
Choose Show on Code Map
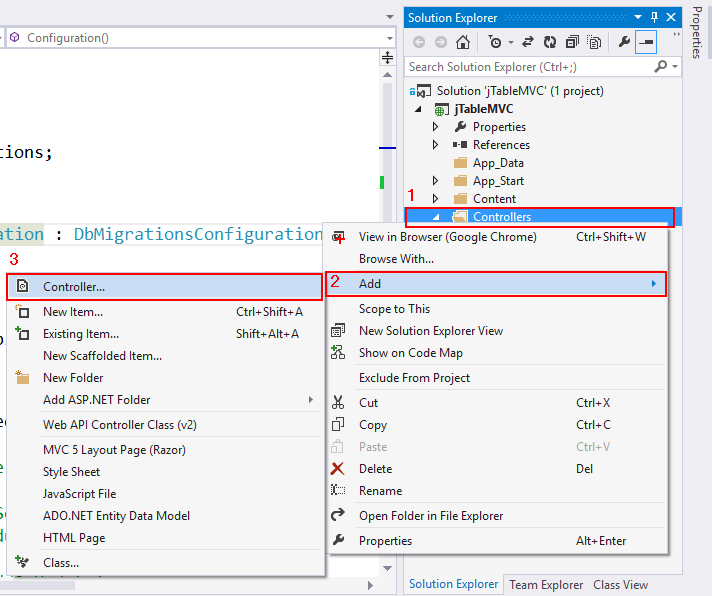tap(496, 353)
